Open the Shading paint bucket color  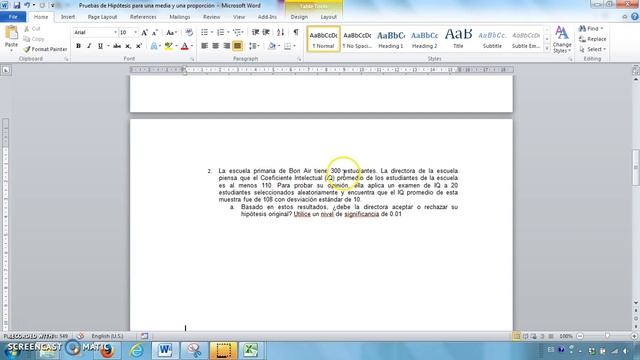pyautogui.click(x=272, y=46)
